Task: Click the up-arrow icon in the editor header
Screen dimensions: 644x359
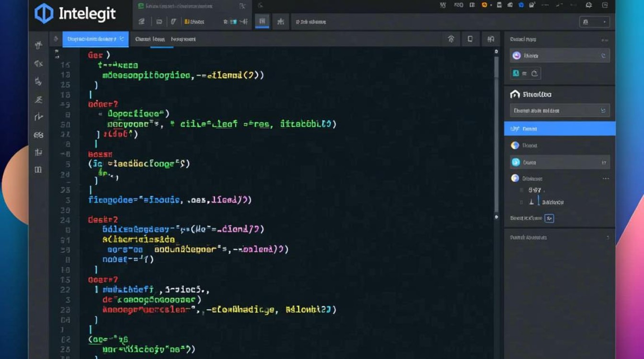Action: click(x=451, y=39)
